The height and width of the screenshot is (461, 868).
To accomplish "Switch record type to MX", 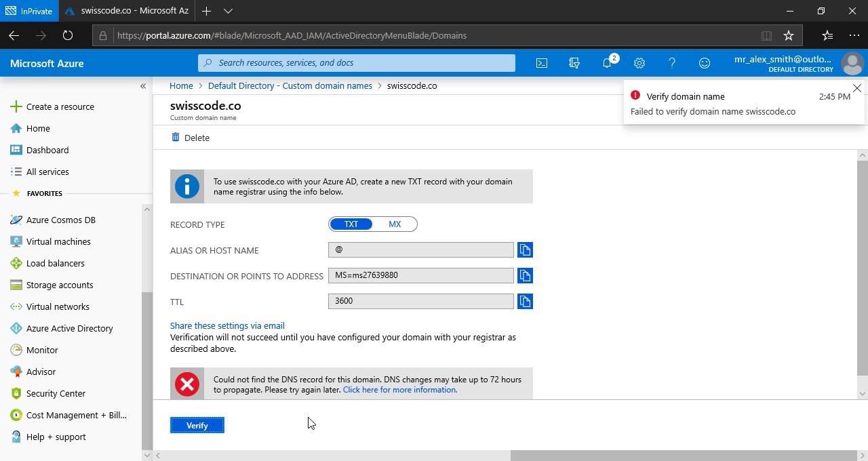I will (x=395, y=224).
